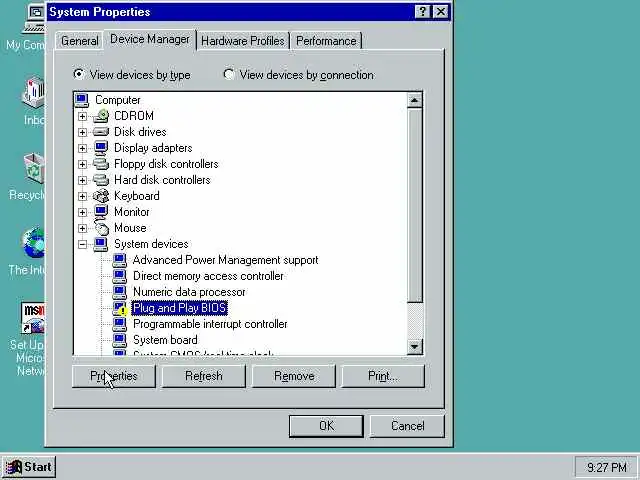Select Numeric data processor text
This screenshot has width=640, height=480.
tap(189, 292)
